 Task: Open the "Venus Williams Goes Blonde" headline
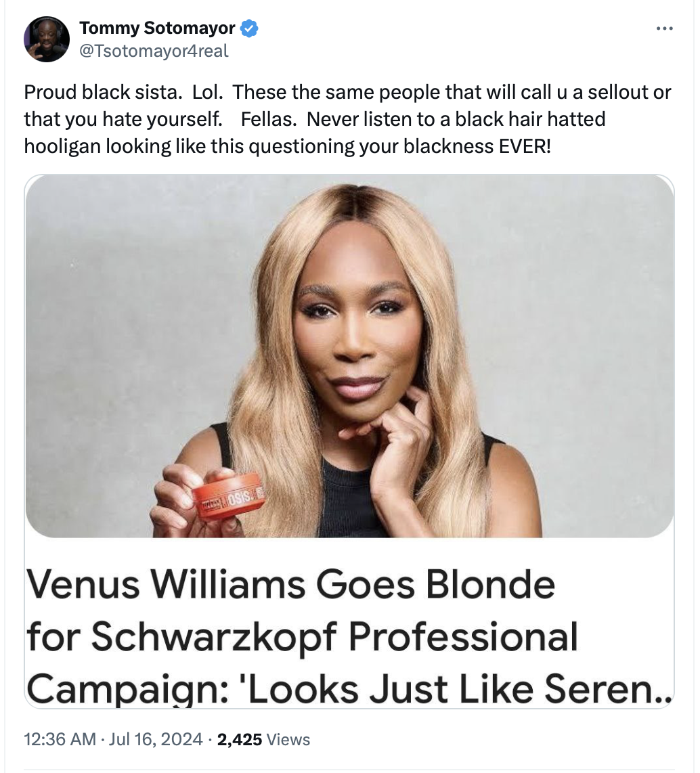[291, 583]
